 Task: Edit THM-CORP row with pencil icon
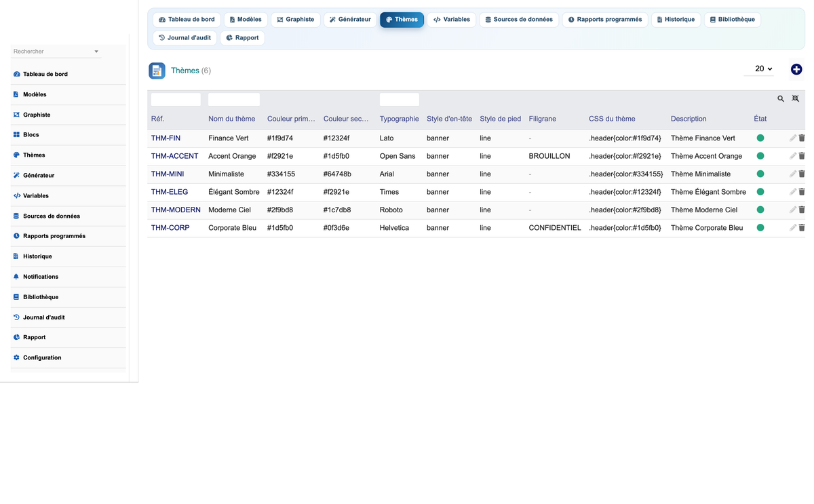[x=793, y=228]
